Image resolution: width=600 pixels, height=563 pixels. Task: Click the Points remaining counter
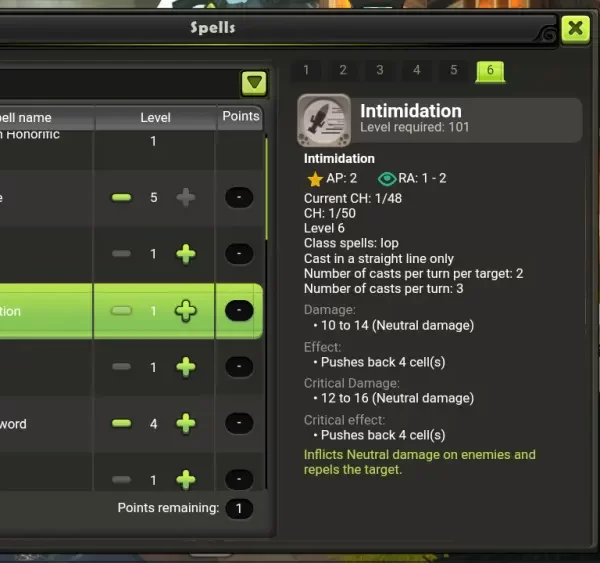pos(239,509)
